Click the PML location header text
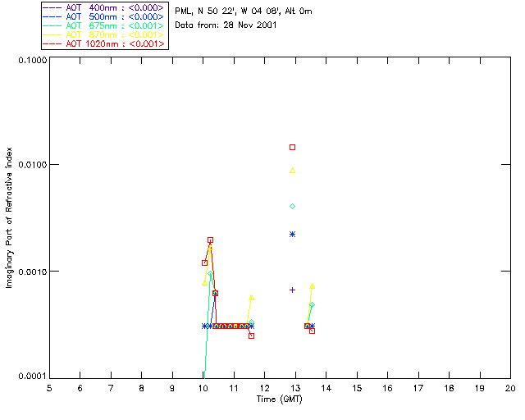Viewport: 525px width, 420px height. 244,11
